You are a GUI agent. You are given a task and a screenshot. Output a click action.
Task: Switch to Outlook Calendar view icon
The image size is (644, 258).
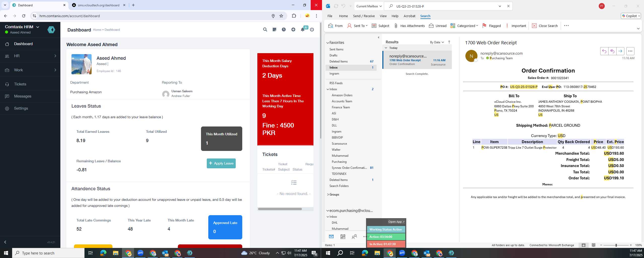tap(343, 237)
